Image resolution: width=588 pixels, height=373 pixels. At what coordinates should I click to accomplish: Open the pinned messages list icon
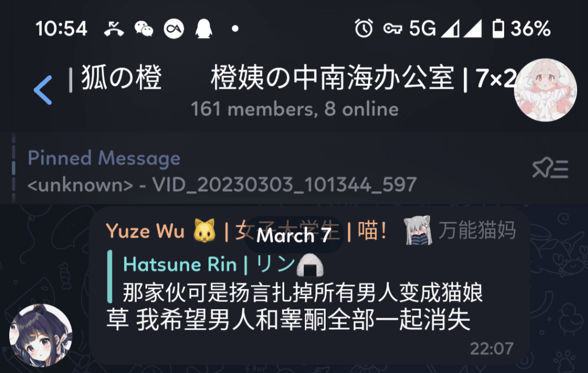(550, 168)
